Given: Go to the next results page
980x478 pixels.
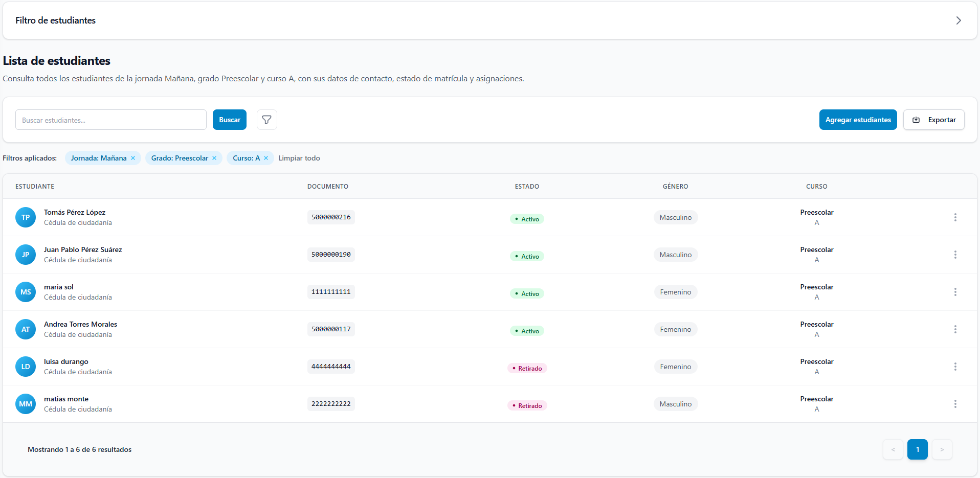Looking at the screenshot, I should point(942,449).
